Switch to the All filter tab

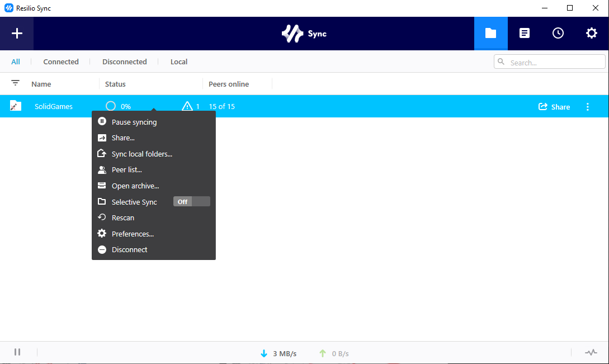[16, 62]
